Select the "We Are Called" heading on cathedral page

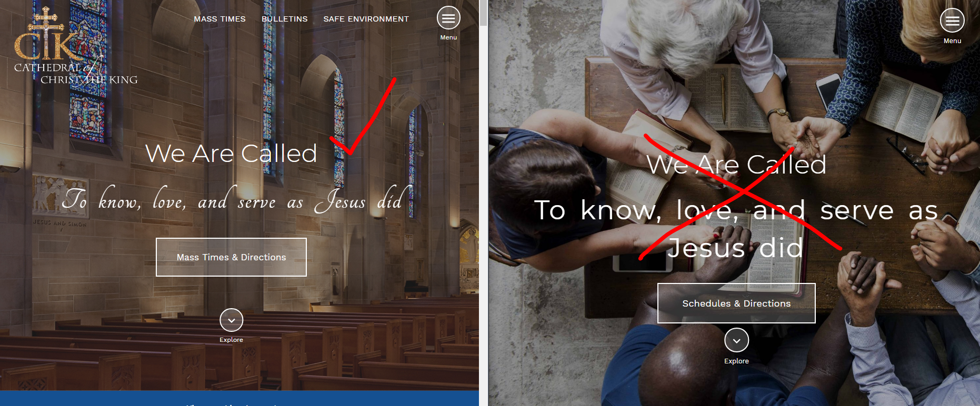coord(231,154)
